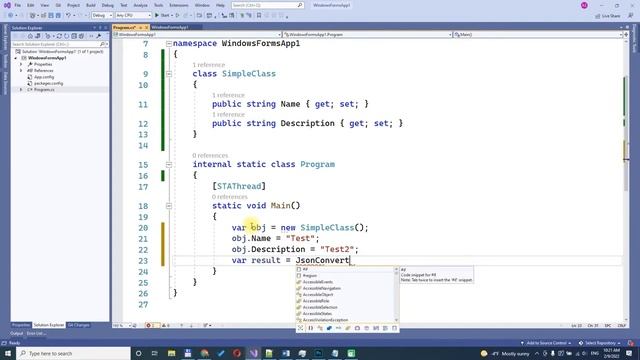Open the Any CPU platform dropdown

coord(133,16)
